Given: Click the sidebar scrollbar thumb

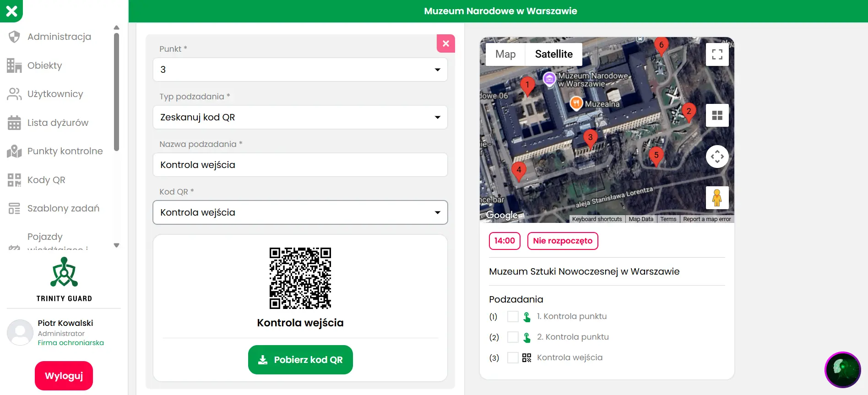Looking at the screenshot, I should (x=116, y=92).
